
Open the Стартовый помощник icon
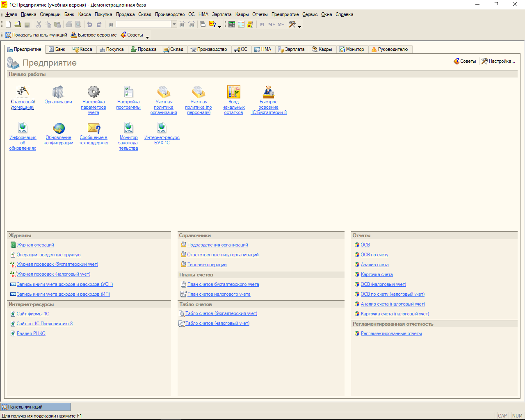click(23, 92)
